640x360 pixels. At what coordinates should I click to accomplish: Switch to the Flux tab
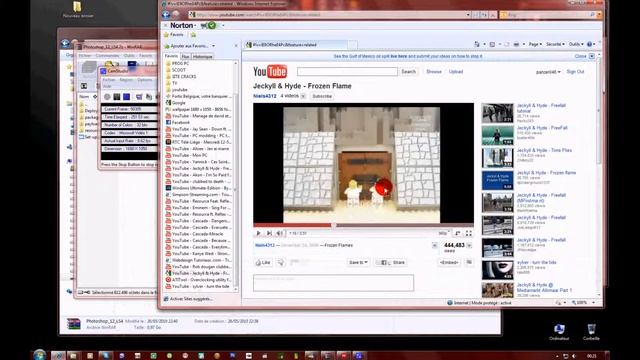185,56
